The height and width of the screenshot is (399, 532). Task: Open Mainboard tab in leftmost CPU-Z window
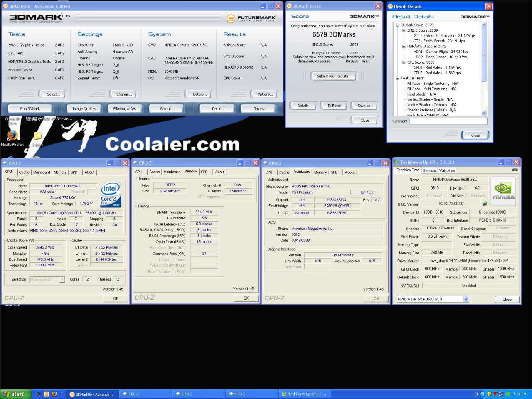(x=42, y=172)
